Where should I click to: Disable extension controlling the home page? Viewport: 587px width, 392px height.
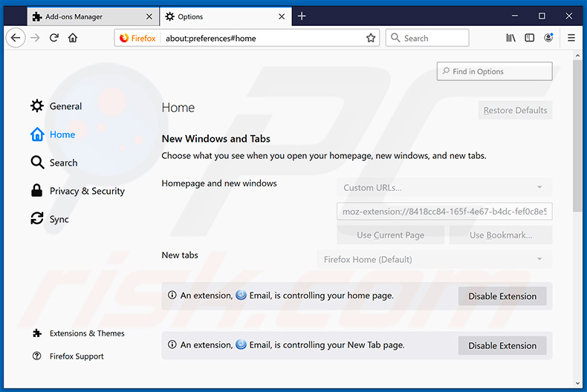pyautogui.click(x=502, y=296)
